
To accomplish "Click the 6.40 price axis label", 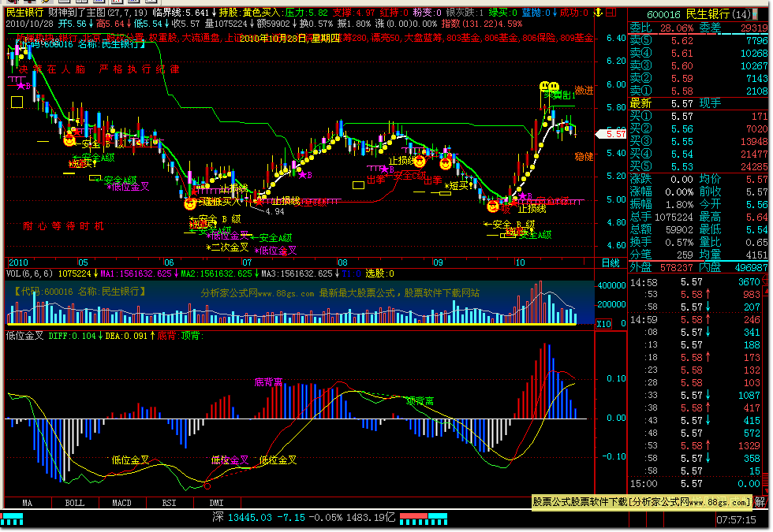I will click(616, 38).
